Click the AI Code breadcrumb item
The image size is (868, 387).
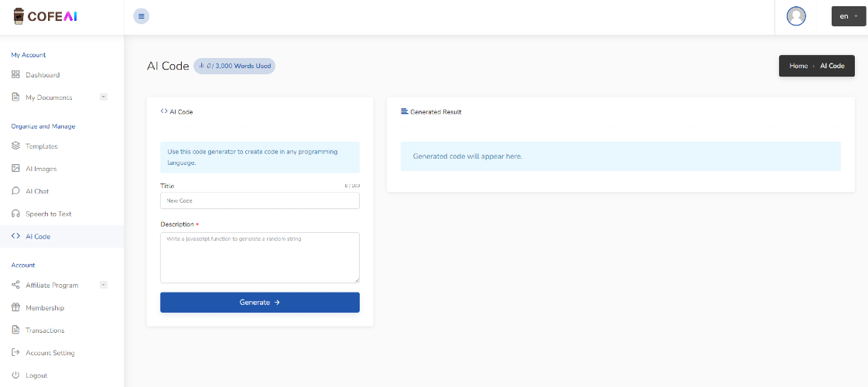(x=832, y=66)
